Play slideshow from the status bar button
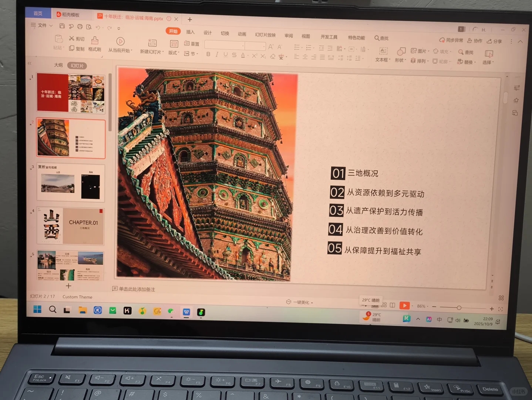Image resolution: width=532 pixels, height=400 pixels. 404,306
